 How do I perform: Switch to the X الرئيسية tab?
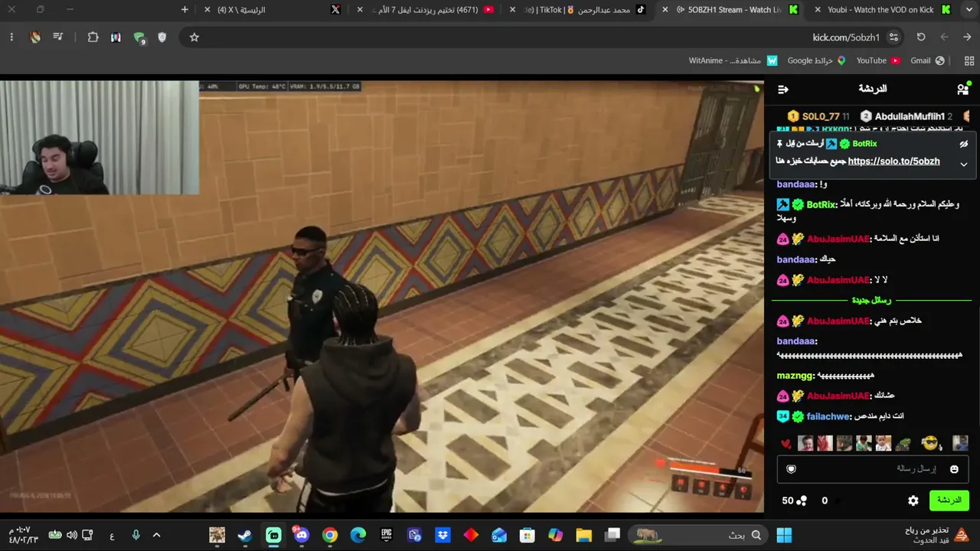coord(273,10)
